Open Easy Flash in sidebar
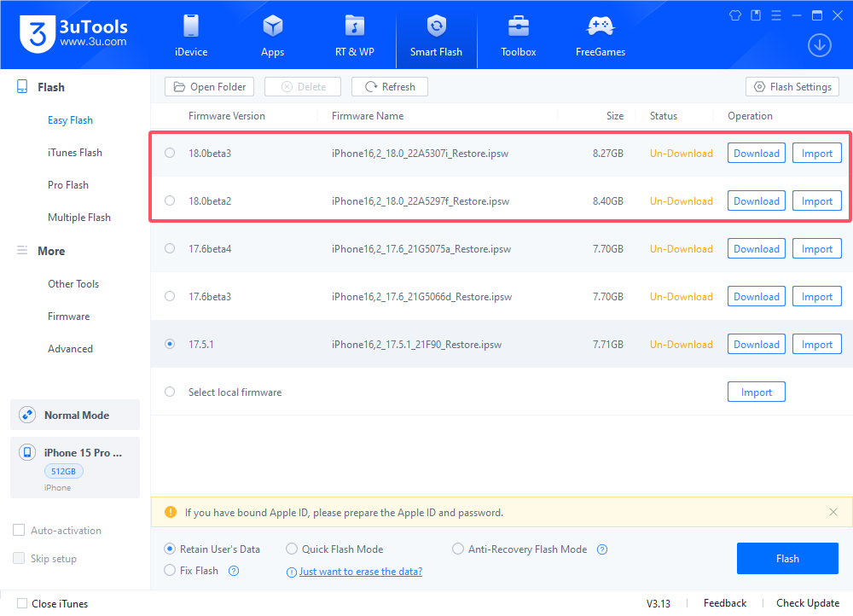853x616 pixels. (70, 120)
